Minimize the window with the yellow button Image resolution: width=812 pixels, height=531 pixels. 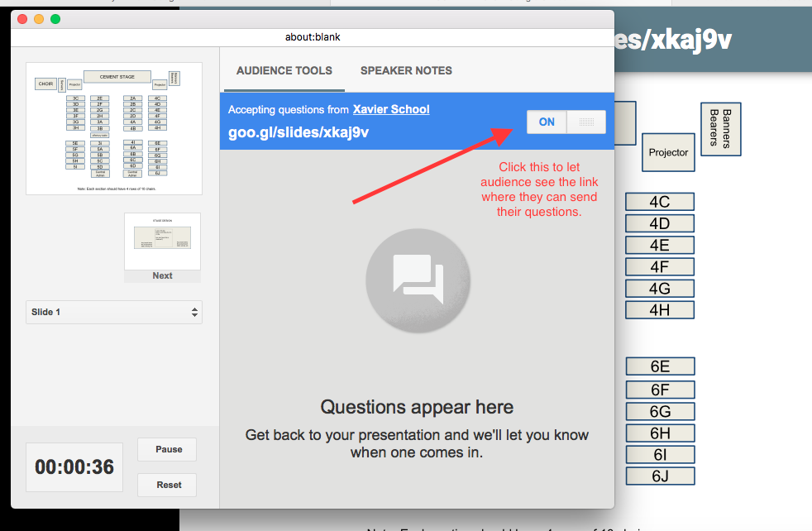(x=39, y=19)
